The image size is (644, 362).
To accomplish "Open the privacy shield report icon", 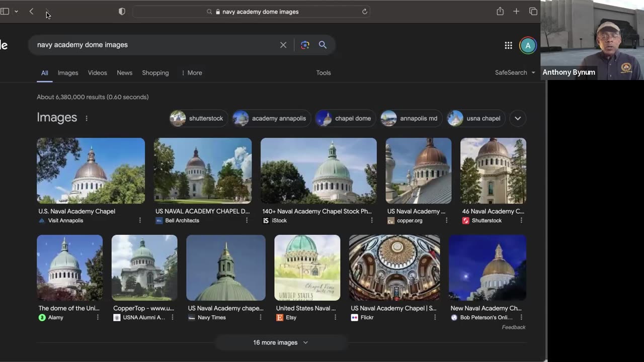I will [122, 12].
